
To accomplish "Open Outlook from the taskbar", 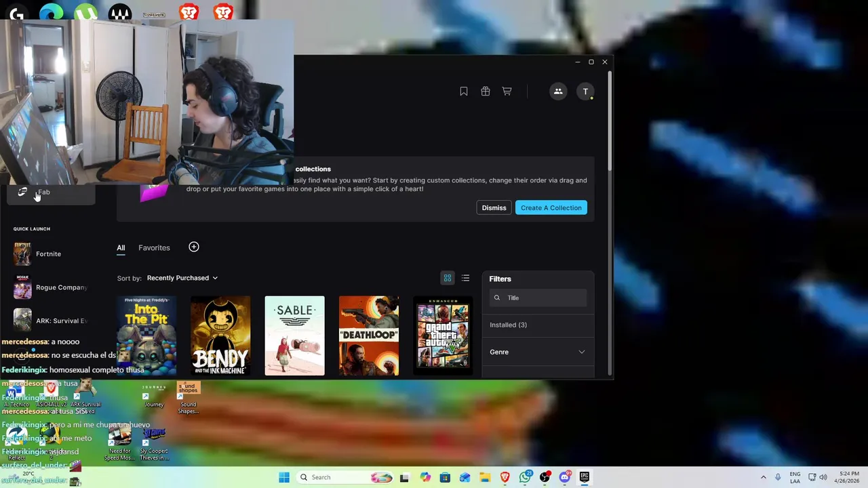I will [x=465, y=477].
